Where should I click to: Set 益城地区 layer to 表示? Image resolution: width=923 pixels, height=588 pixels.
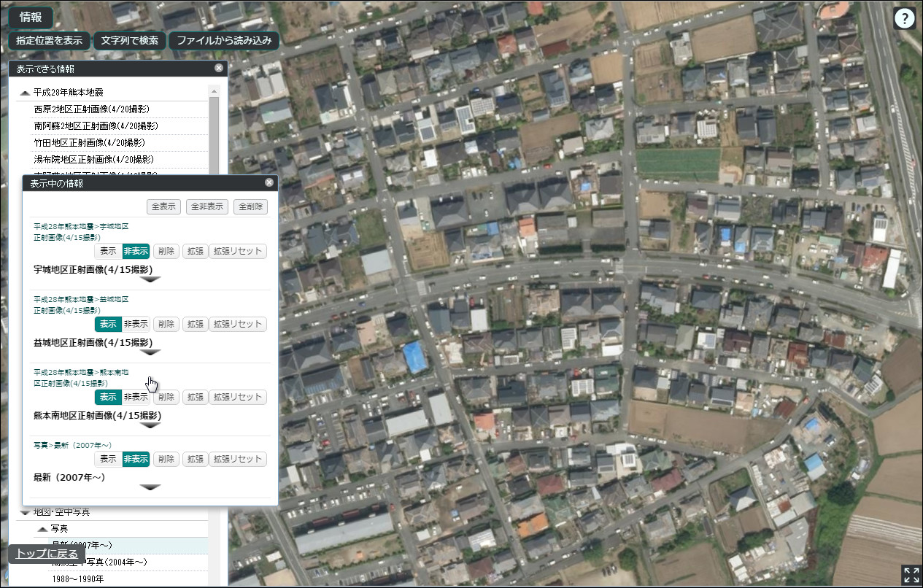click(x=108, y=324)
